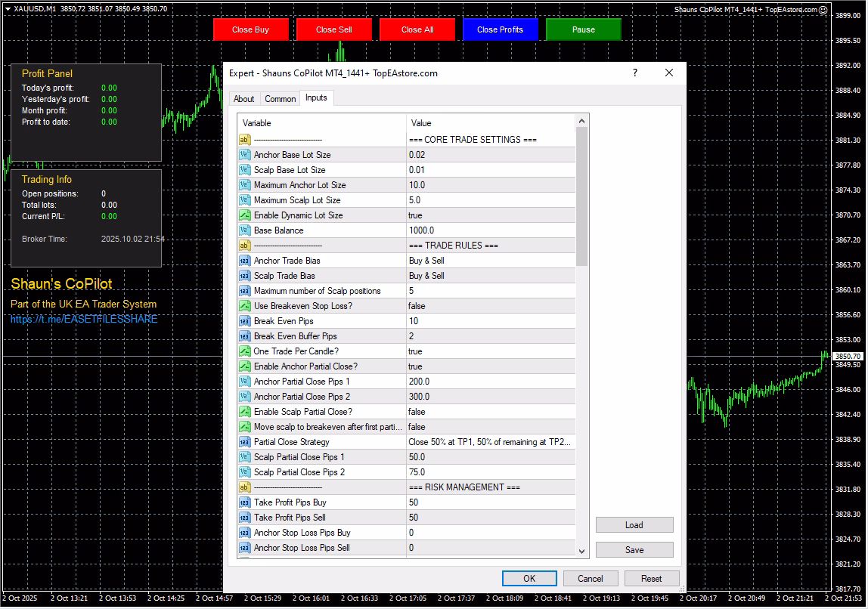Click the inputs list scroll up arrow
The width and height of the screenshot is (868, 609).
tap(581, 121)
